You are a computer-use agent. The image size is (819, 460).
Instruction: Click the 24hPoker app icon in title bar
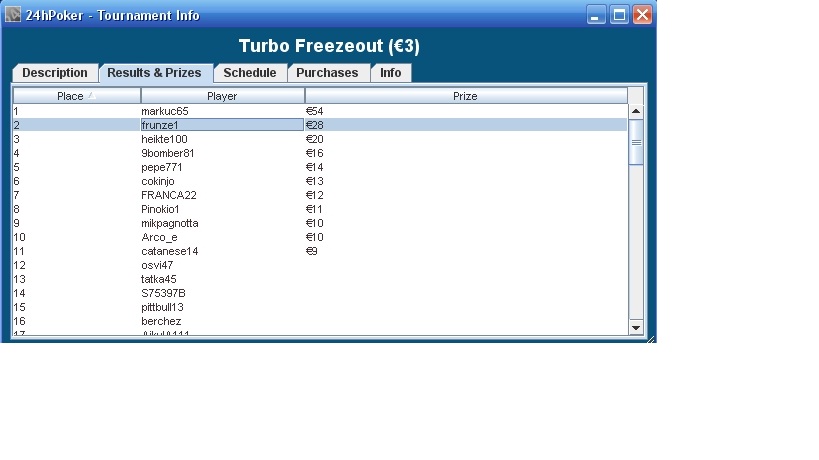[13, 14]
